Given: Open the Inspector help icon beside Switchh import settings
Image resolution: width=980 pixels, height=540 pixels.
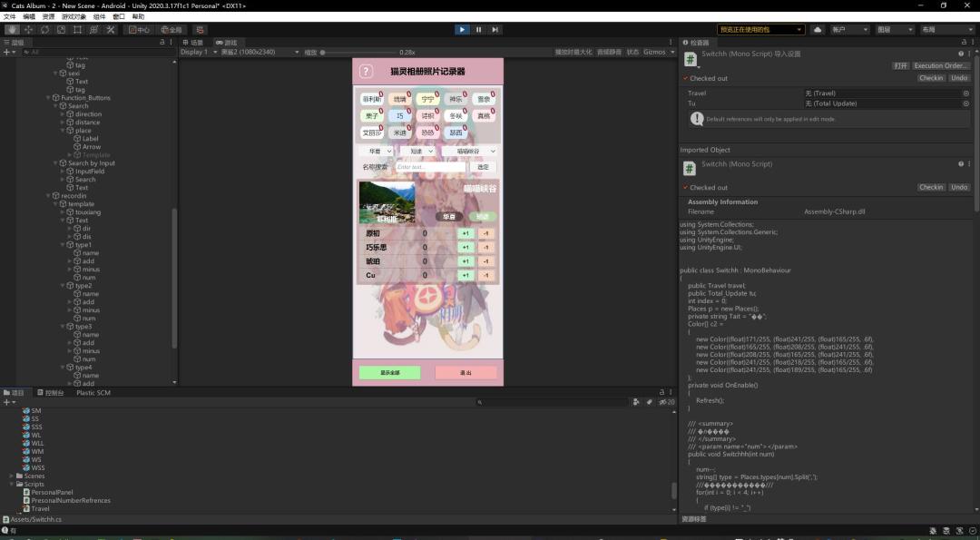Looking at the screenshot, I should coord(961,54).
